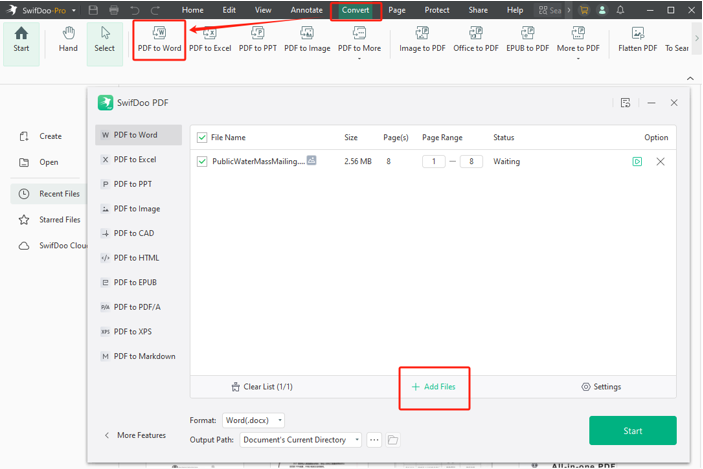Remove PublicWaterMassMailing file from the list
This screenshot has height=469, width=703.
[x=660, y=161]
